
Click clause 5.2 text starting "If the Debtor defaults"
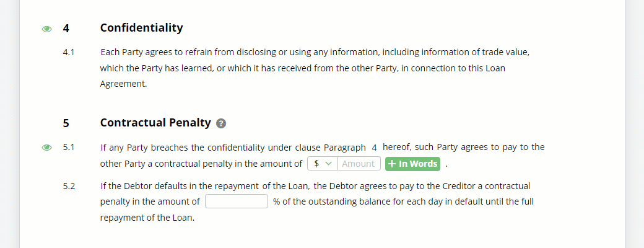point(317,202)
